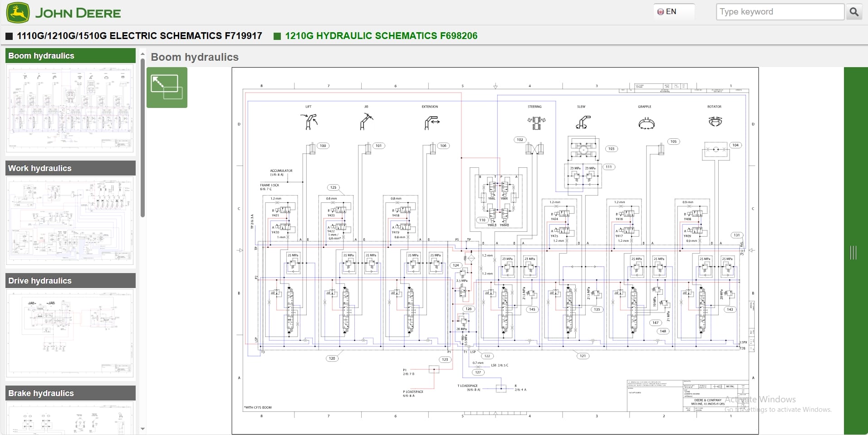Collapse the Work hydraulics section
868x435 pixels.
pos(70,168)
